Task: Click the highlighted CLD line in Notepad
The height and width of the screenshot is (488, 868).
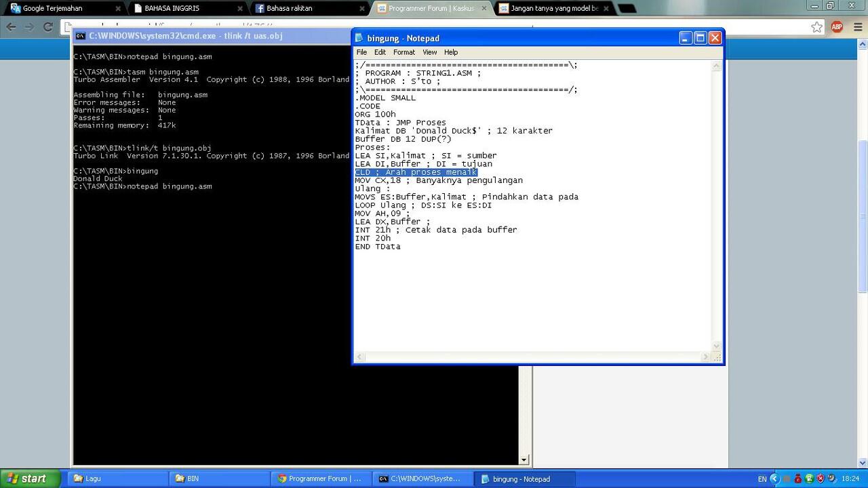Action: pos(416,172)
